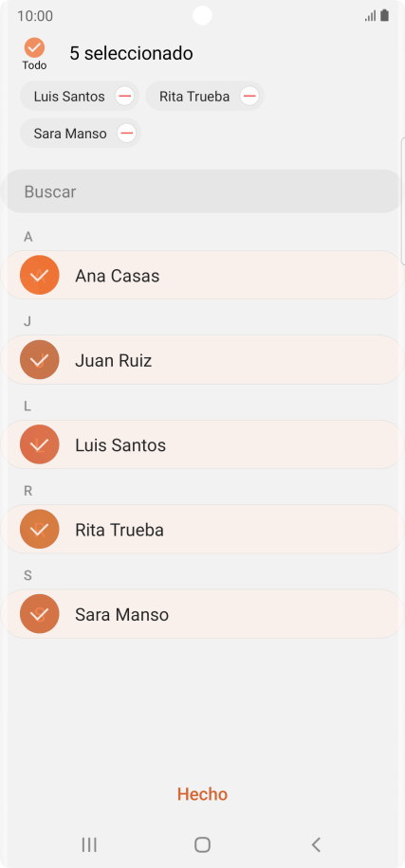Uncheck Luis Santos contact checkmark in list

point(39,444)
